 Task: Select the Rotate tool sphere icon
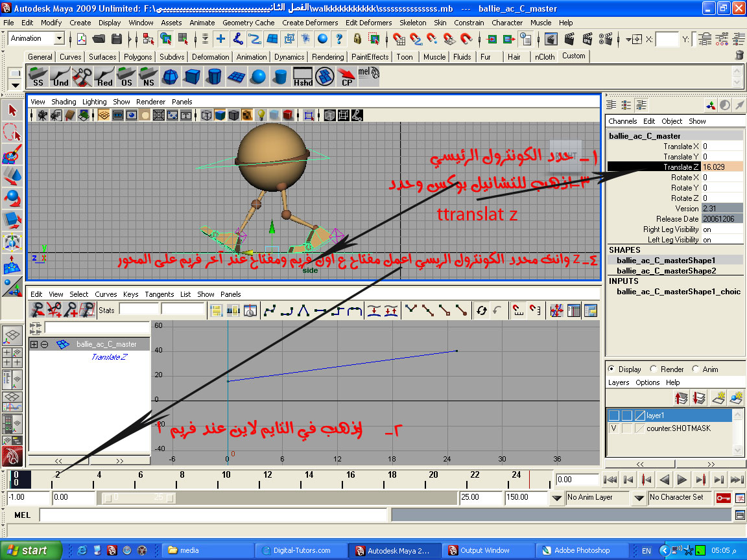(x=12, y=198)
